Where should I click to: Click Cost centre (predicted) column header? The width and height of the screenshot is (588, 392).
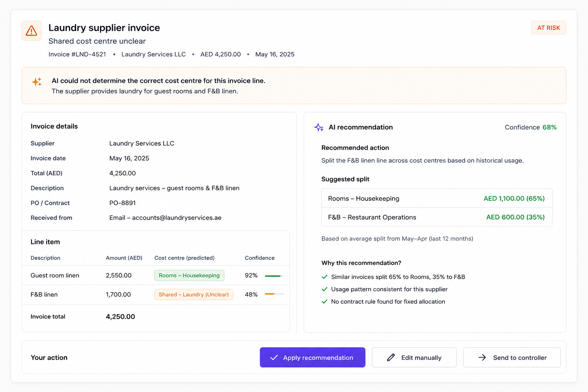coord(185,258)
